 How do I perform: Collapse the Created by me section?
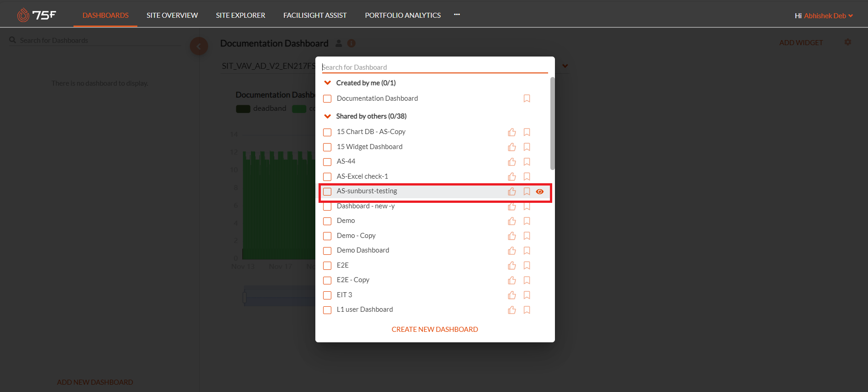[327, 83]
